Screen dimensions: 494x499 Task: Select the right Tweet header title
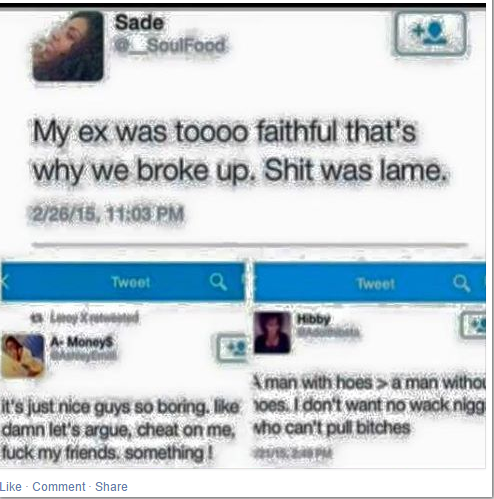(x=376, y=284)
